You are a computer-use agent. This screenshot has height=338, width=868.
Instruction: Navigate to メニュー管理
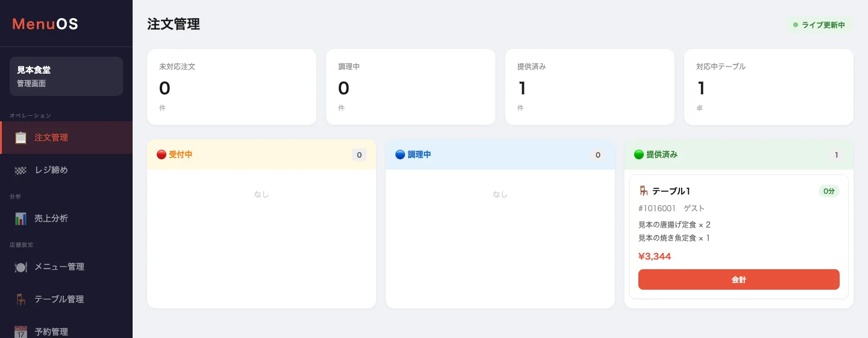[66, 267]
